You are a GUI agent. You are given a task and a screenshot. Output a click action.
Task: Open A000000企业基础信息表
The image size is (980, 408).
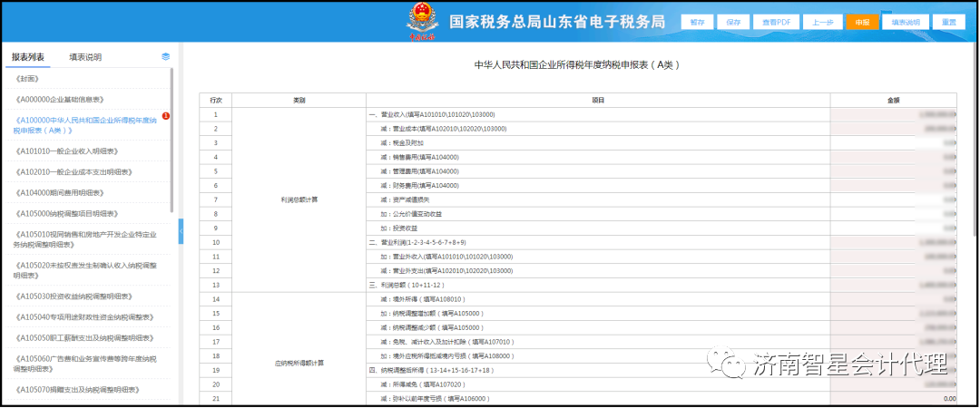(x=58, y=100)
